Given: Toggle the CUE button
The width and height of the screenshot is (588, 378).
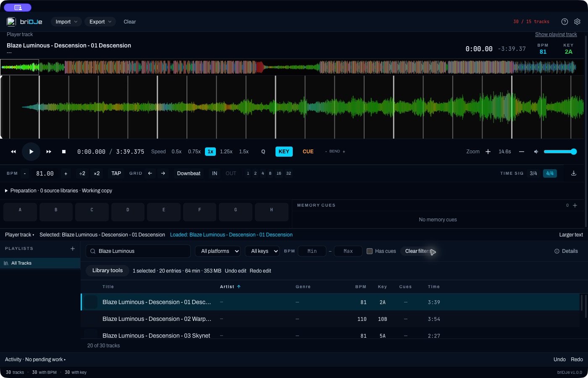Looking at the screenshot, I should click(308, 152).
